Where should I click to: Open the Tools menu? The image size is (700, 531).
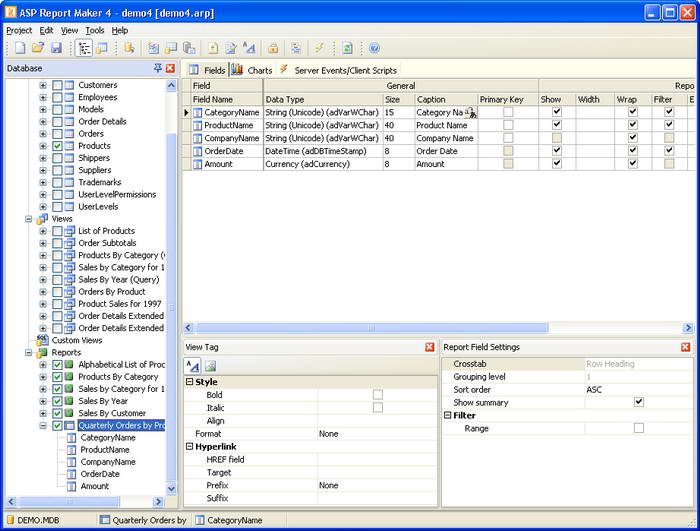tap(94, 31)
